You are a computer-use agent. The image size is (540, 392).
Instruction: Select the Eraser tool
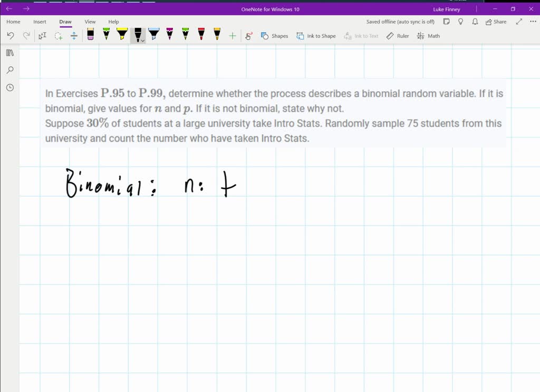point(90,34)
